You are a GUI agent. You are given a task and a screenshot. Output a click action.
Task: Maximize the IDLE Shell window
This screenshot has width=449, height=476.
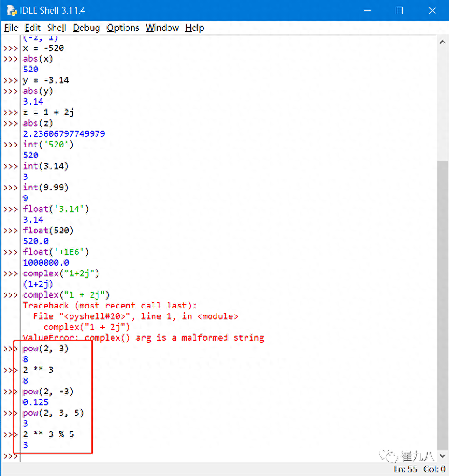click(399, 11)
